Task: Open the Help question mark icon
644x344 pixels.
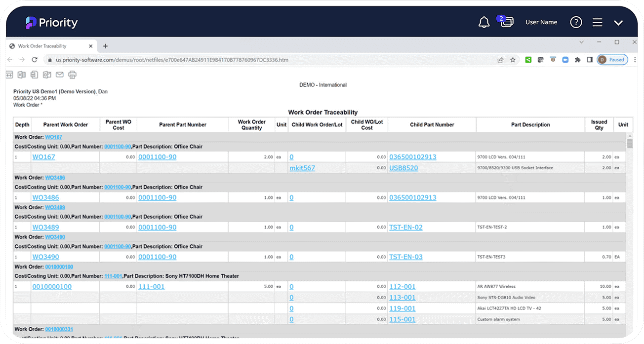Action: click(576, 22)
